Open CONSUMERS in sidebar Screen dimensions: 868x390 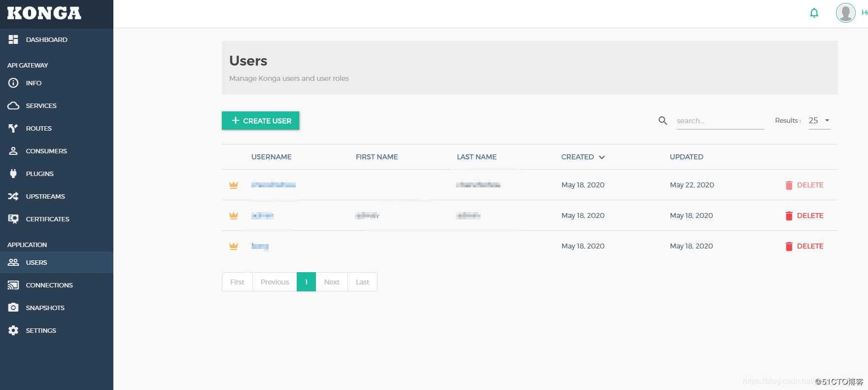57,151
